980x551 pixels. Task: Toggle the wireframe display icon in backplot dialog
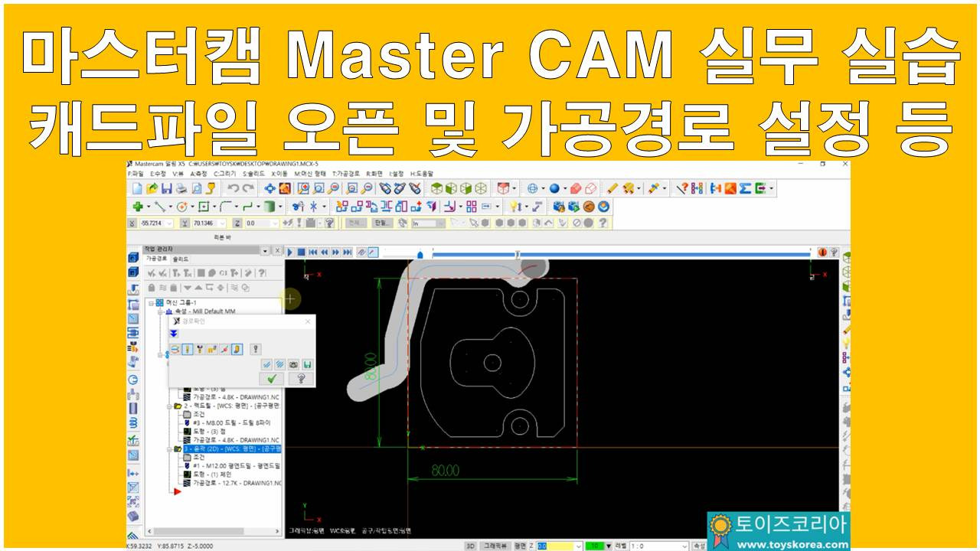(x=266, y=363)
